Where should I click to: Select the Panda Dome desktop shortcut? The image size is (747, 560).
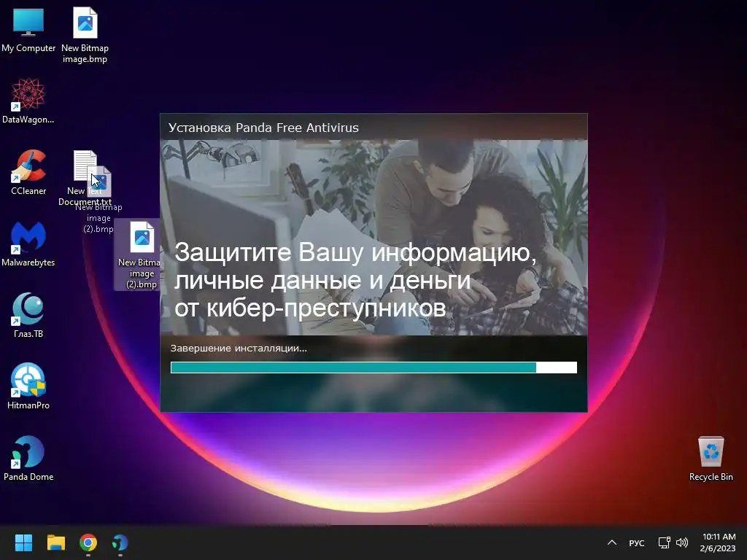point(28,458)
